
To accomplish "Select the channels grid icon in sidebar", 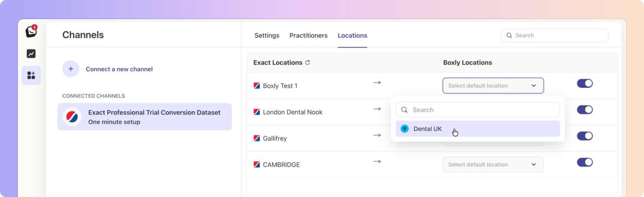I will [31, 75].
